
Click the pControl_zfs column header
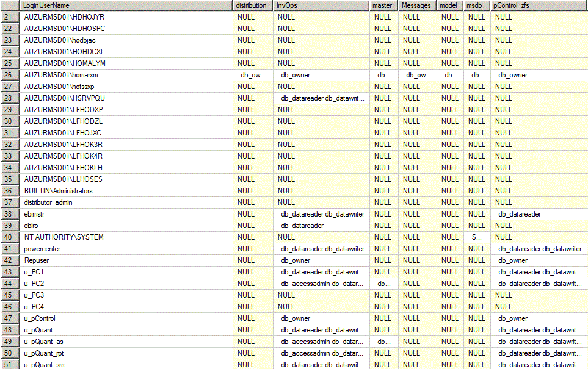pyautogui.click(x=539, y=5)
